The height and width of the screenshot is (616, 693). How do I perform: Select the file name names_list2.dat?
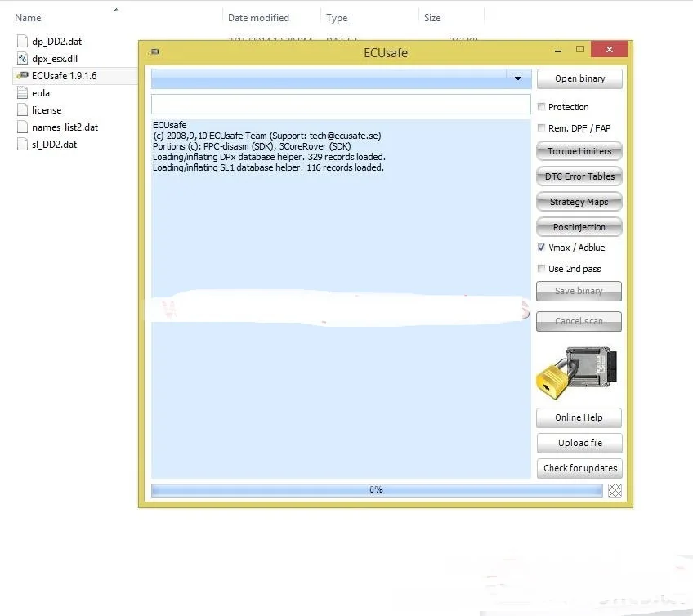pos(65,127)
